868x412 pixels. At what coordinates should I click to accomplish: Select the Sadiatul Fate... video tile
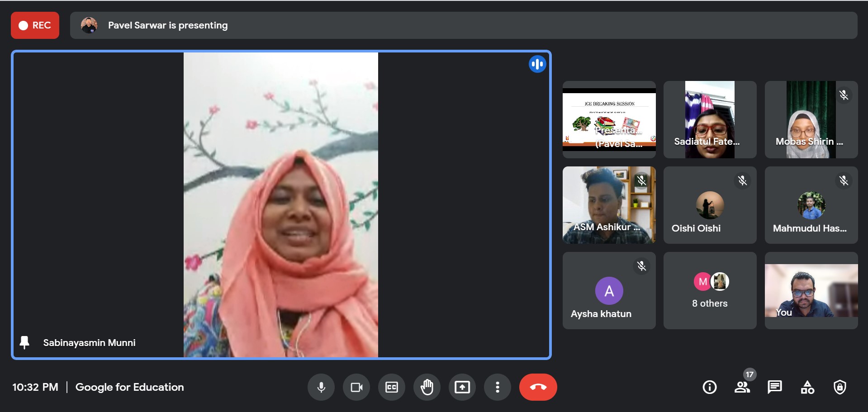pyautogui.click(x=710, y=119)
